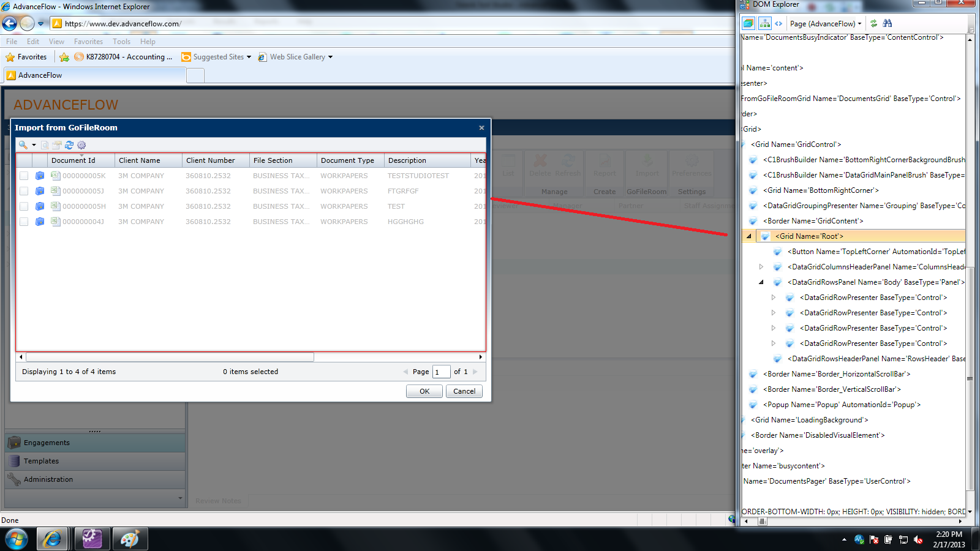Click the code view brackets icon in DOM Explorer
This screenshot has height=551, width=980.
coord(778,24)
